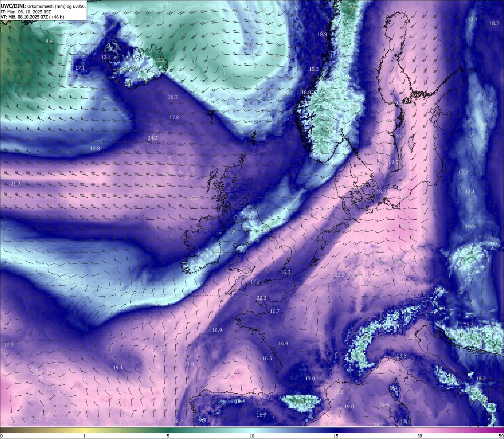Click the map value 18.8
Image resolution: width=504 pixels, height=439 pixels.
[x=306, y=93]
